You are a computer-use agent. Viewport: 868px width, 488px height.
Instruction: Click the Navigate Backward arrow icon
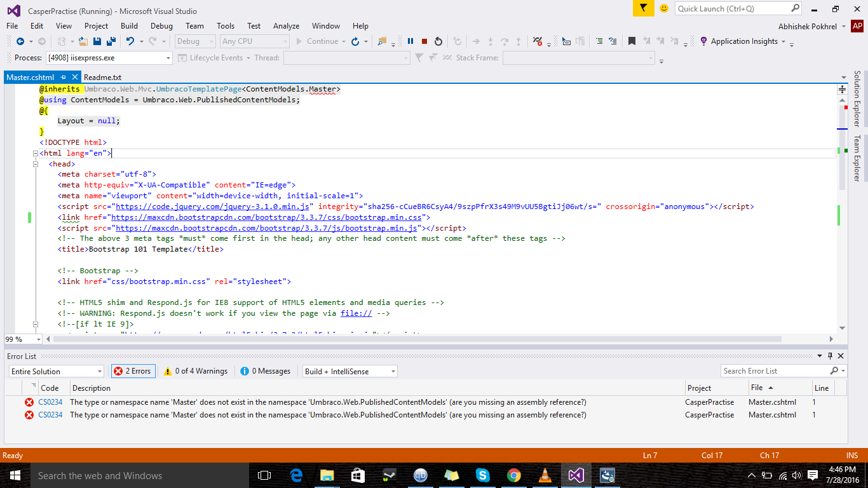coord(20,41)
